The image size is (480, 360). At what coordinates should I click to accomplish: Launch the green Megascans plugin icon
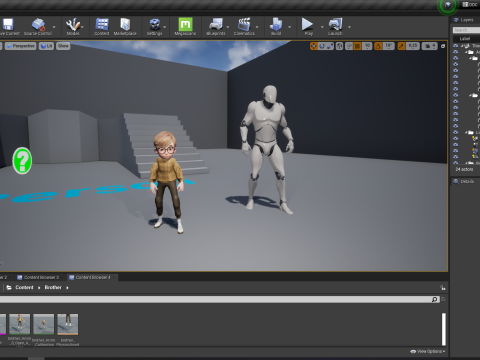pyautogui.click(x=185, y=24)
